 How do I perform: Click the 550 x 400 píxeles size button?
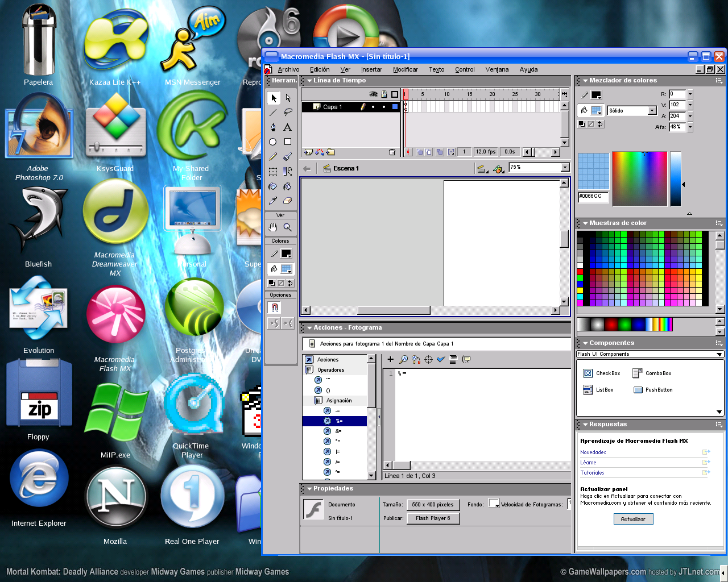(x=433, y=504)
